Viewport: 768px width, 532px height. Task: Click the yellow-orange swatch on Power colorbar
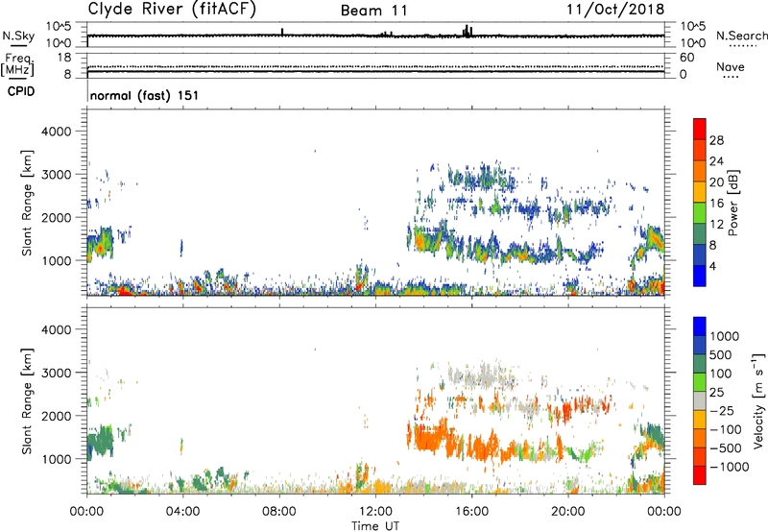pos(700,191)
